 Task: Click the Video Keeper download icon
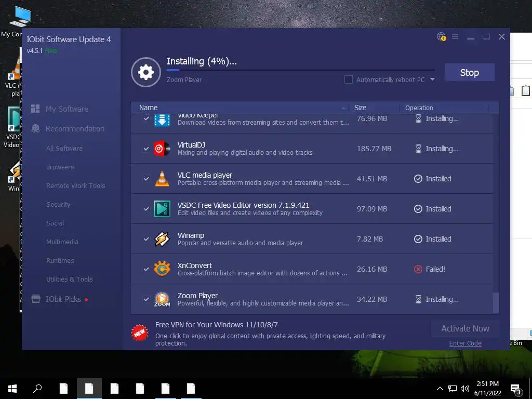162,120
